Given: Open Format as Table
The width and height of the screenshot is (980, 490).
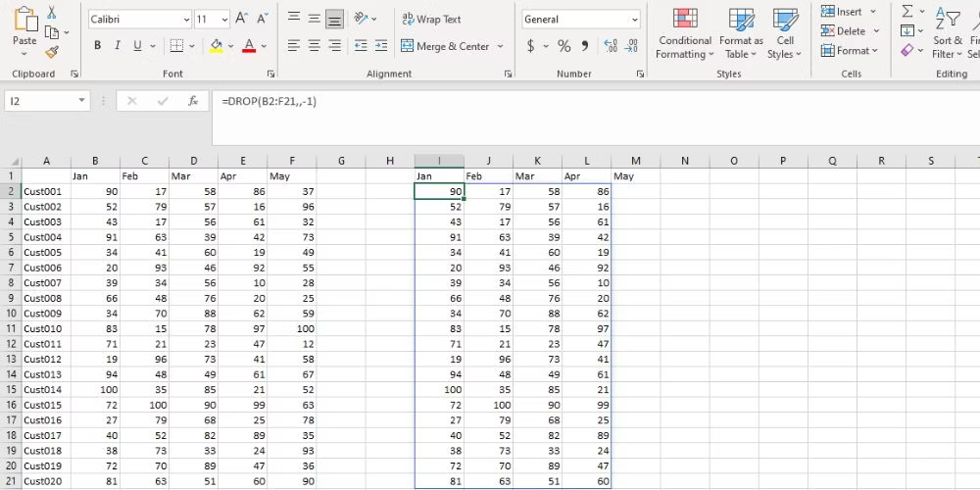Looking at the screenshot, I should [741, 33].
